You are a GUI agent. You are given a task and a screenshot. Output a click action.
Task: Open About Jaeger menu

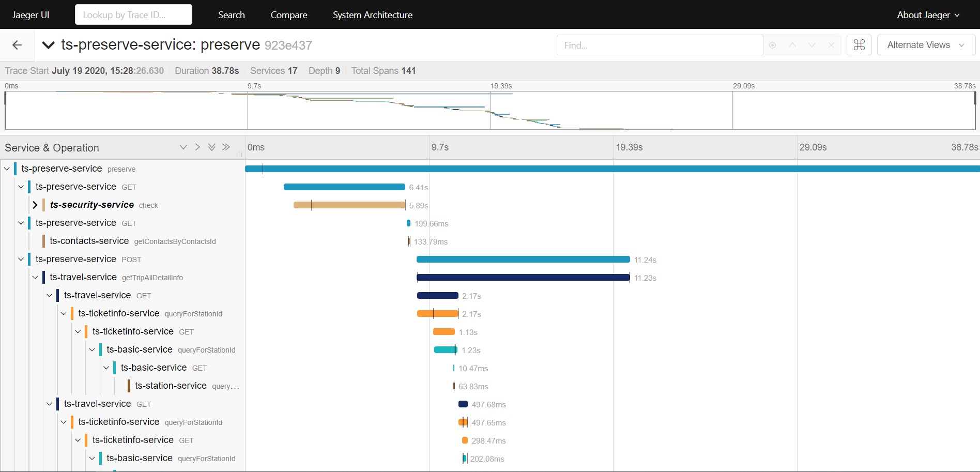point(928,15)
